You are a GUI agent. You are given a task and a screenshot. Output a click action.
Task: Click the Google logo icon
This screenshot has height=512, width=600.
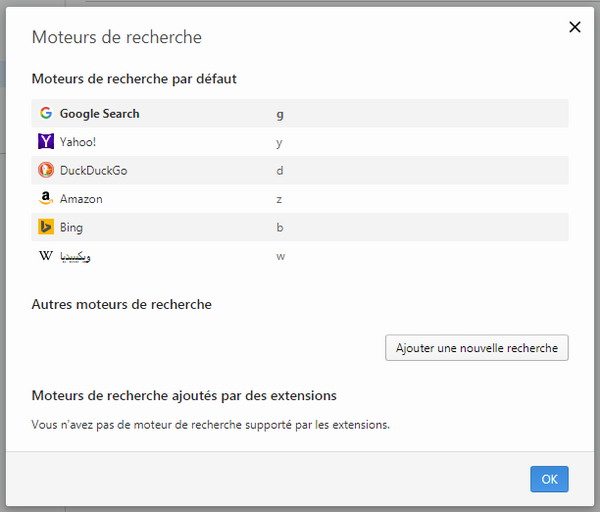point(46,113)
